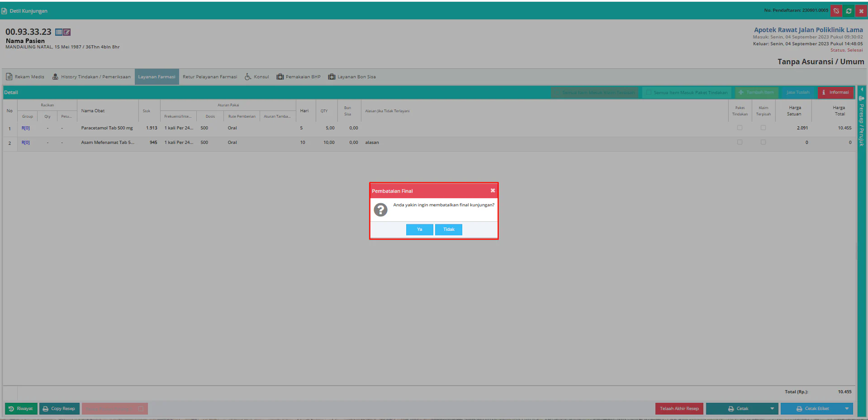Viewport: 868px width, 420px height.
Task: Open the Cetak Etiket dropdown arrow
Action: [847, 409]
